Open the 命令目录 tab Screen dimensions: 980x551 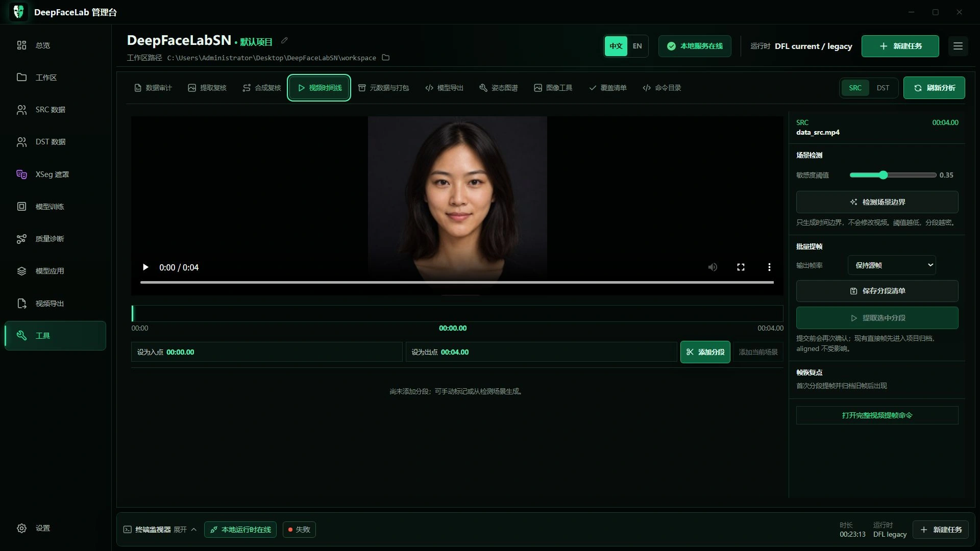tap(662, 88)
